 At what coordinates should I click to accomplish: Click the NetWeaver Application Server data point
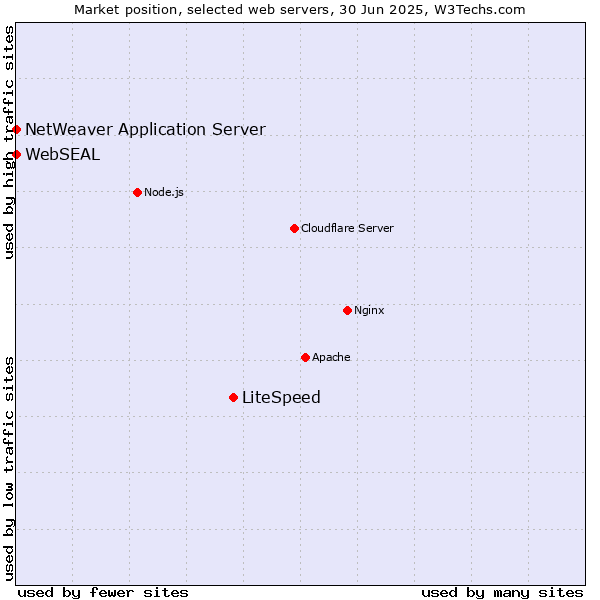(x=16, y=129)
